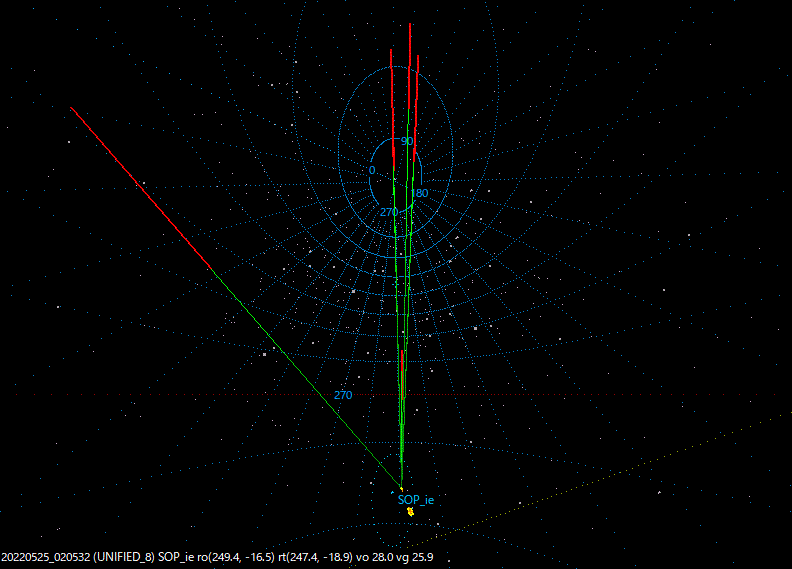Click status text 20220525_020532 timestamp
Viewport: 792px width, 569px height.
(x=46, y=557)
